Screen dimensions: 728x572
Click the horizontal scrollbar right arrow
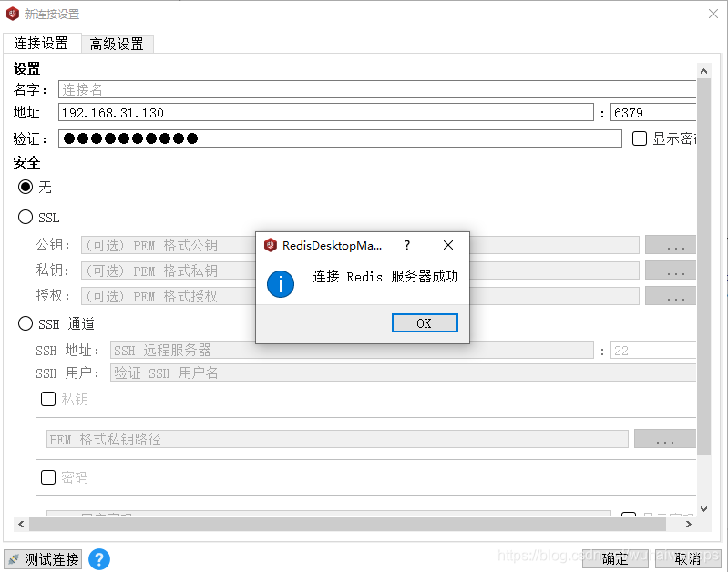pyautogui.click(x=689, y=524)
